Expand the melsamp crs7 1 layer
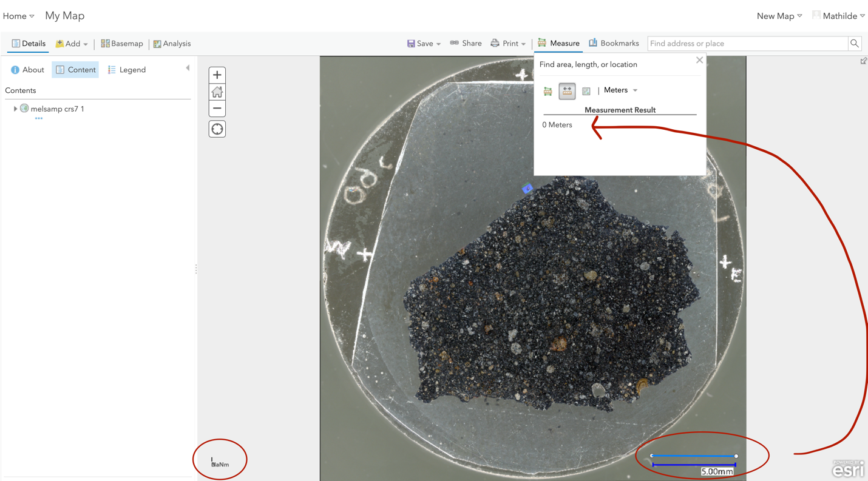868x481 pixels. 15,108
